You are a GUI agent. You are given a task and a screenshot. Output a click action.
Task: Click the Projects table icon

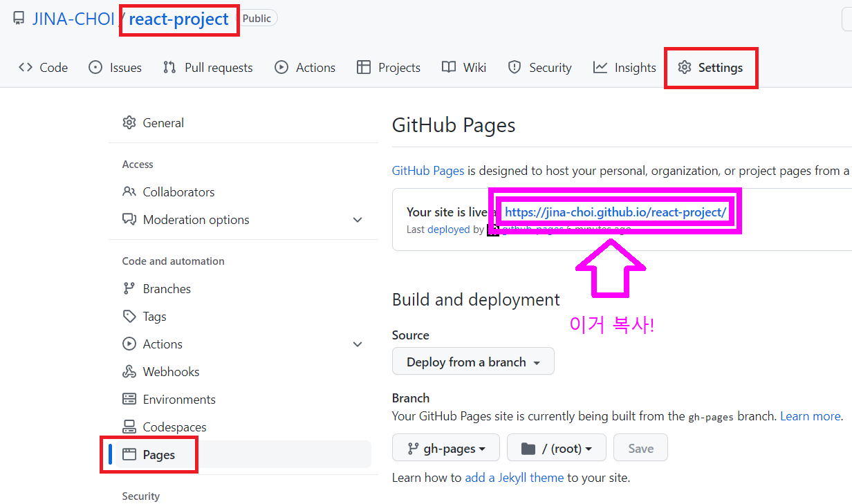click(363, 67)
